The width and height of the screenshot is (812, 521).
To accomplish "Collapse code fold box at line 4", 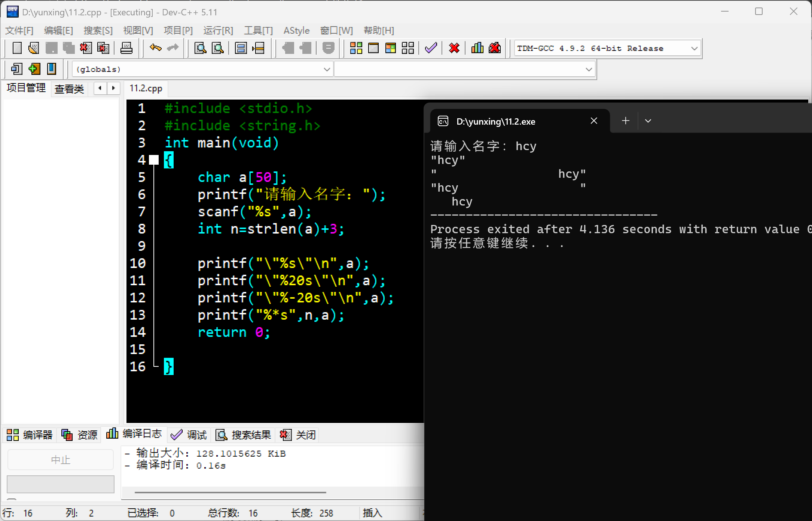I will [x=154, y=160].
